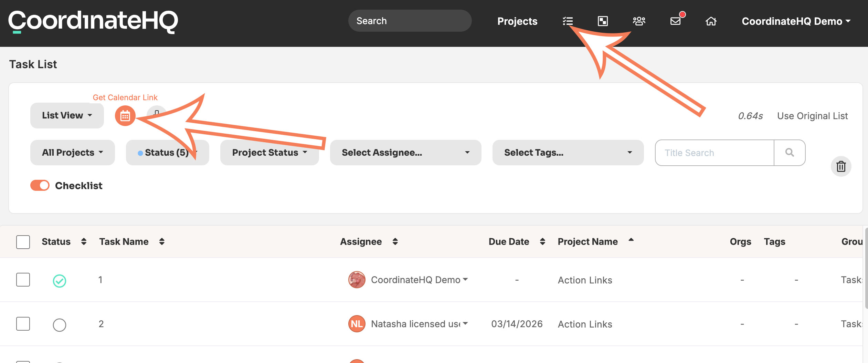868x363 pixels.
Task: Open the people/contacts icon in navigation bar
Action: point(639,21)
